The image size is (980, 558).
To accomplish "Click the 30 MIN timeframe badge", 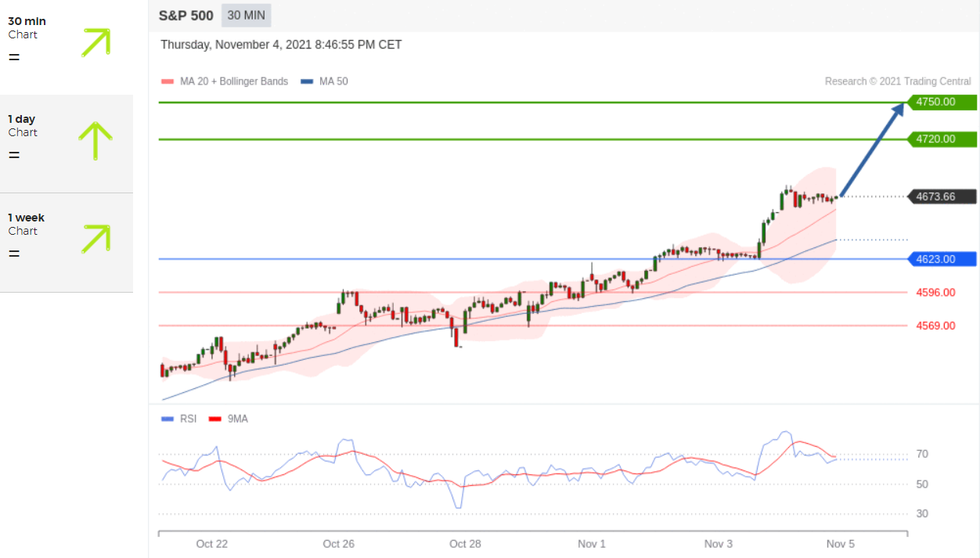I will (x=246, y=16).
